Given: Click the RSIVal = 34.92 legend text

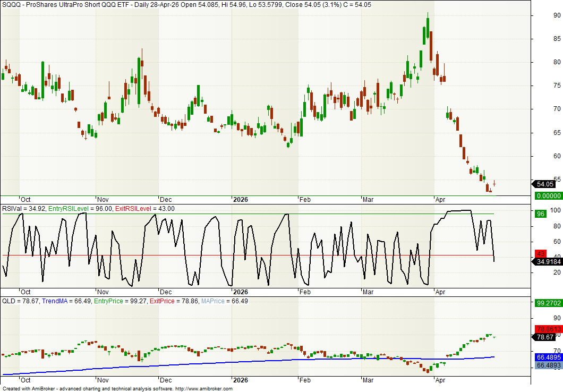Looking at the screenshot, I should click(x=23, y=209).
